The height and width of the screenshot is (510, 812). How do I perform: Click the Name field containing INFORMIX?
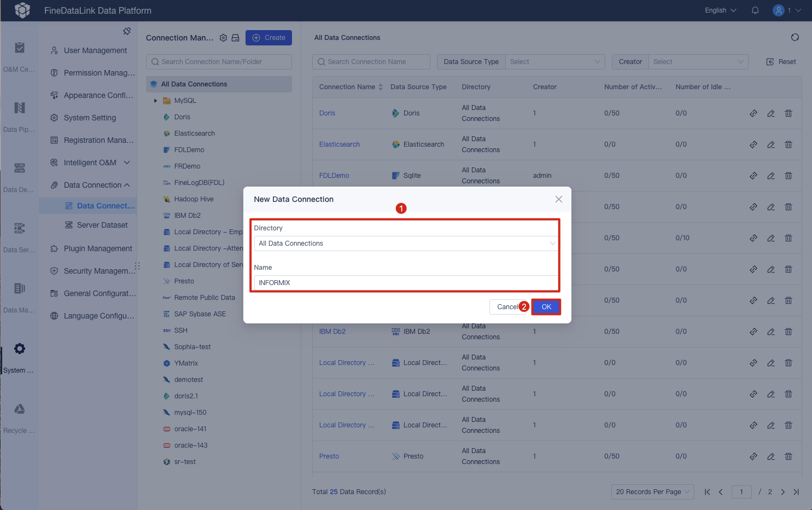[405, 282]
